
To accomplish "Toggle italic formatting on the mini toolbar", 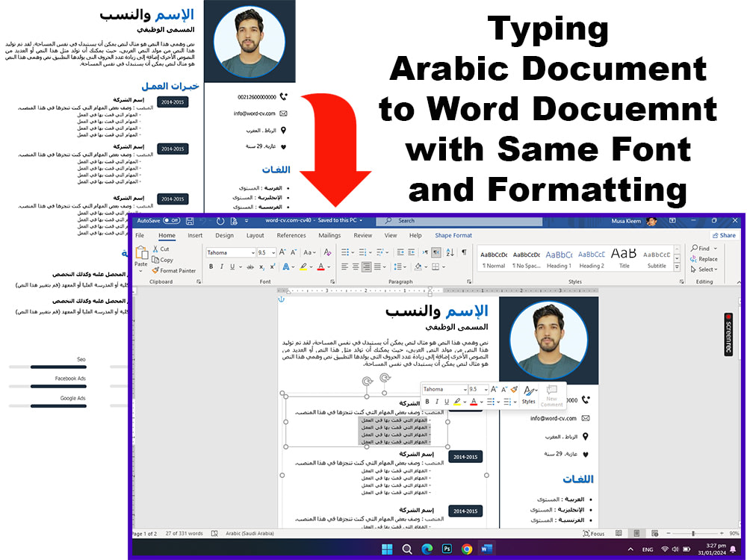I will pyautogui.click(x=437, y=401).
